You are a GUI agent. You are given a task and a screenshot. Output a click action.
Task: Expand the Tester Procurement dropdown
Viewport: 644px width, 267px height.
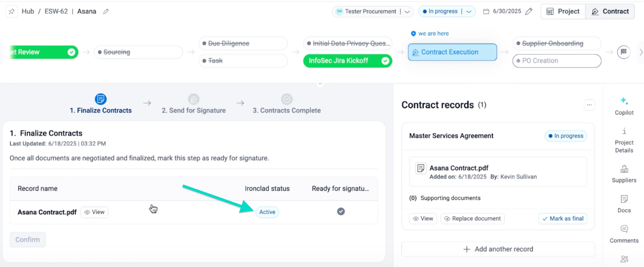click(x=407, y=12)
